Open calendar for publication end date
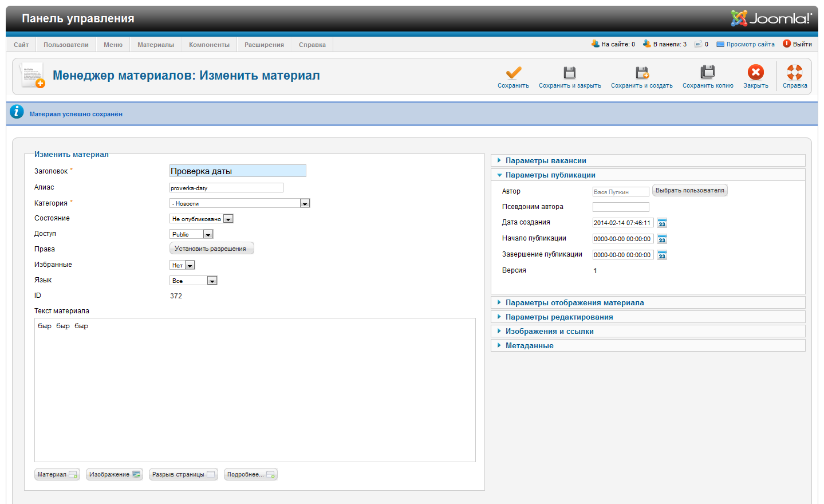 coord(662,255)
